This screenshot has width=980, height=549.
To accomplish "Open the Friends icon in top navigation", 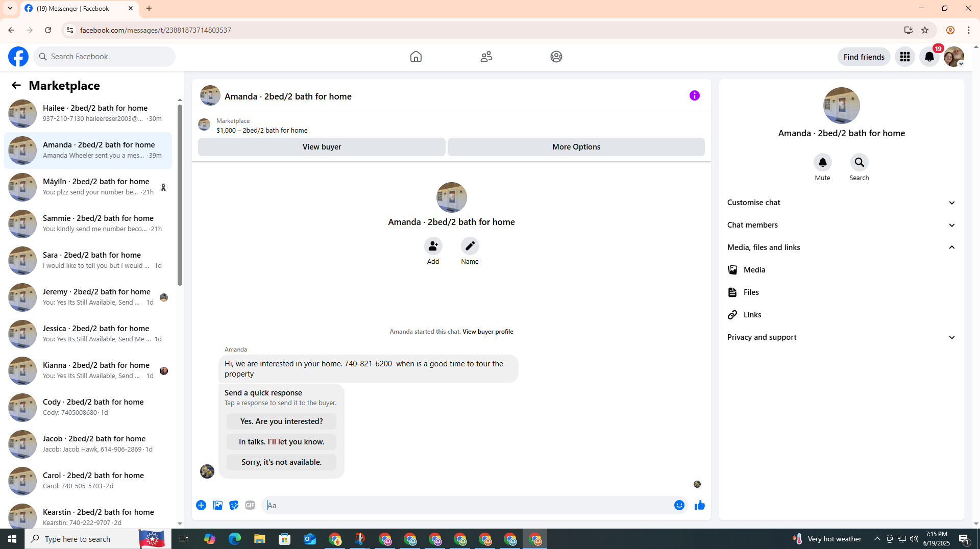I will point(486,57).
